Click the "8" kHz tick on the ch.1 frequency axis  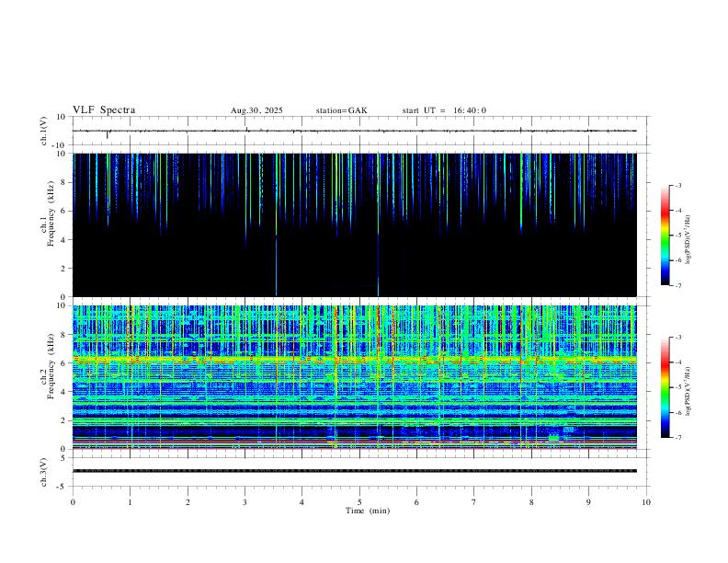[63, 182]
